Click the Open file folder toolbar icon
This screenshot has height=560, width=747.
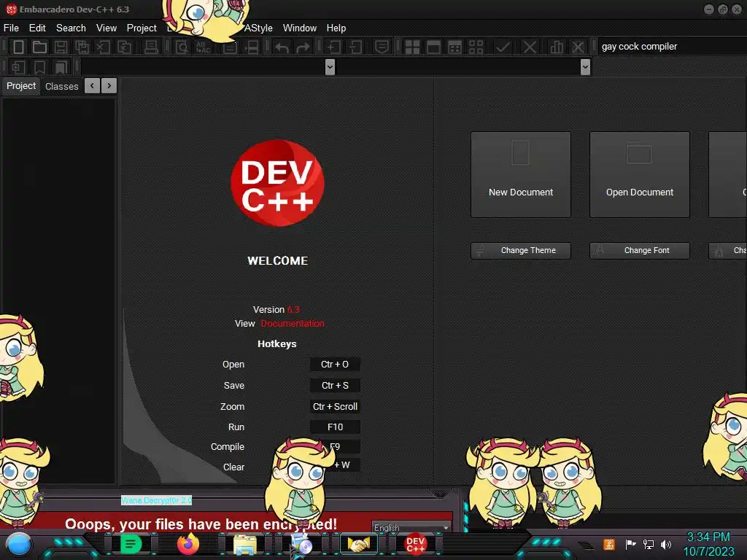(39, 47)
